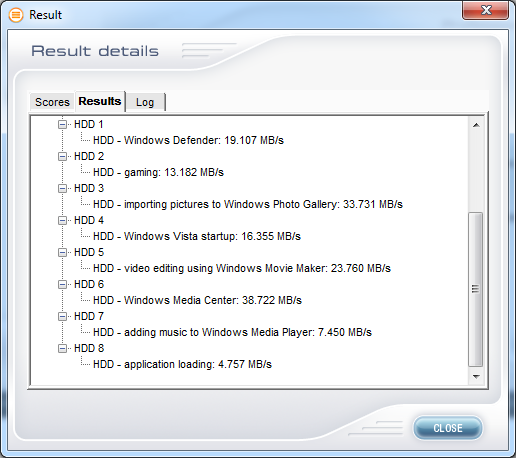Collapse the HDD 1 tree node
516x458 pixels.
tap(62, 124)
